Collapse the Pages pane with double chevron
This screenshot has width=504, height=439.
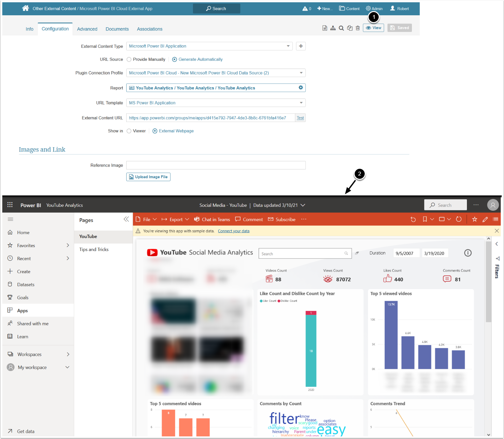[126, 219]
